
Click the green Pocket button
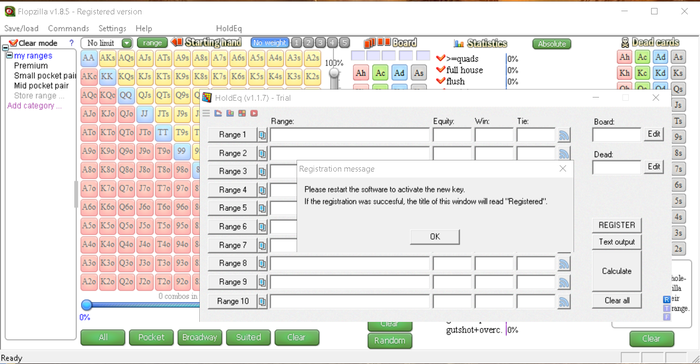click(x=151, y=338)
